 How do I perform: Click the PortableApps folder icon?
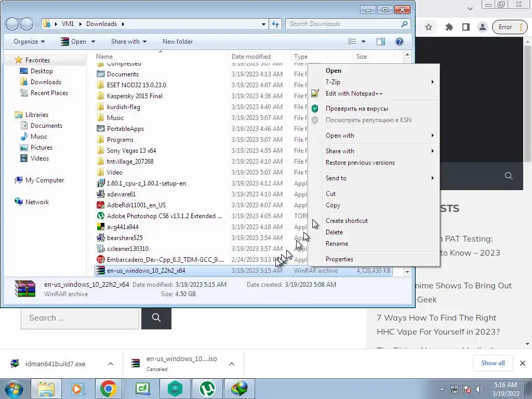[x=100, y=129]
